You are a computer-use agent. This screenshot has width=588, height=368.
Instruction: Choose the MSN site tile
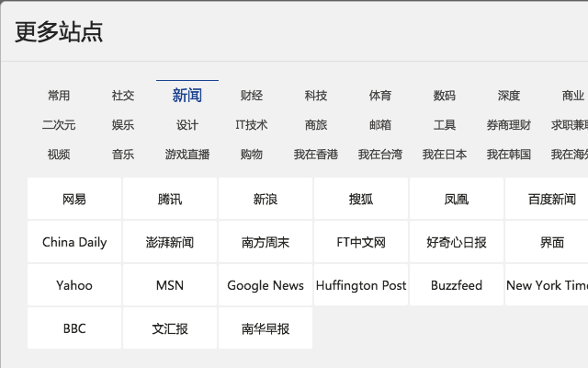point(170,285)
